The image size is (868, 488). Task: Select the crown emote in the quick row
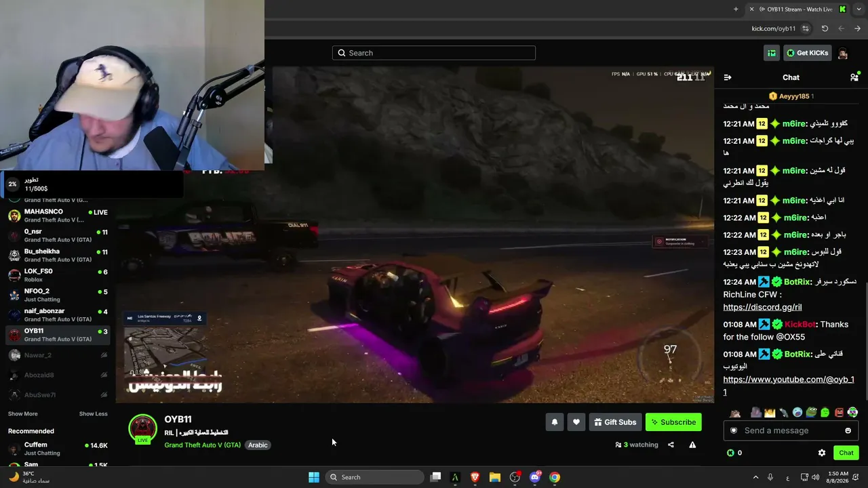click(770, 412)
